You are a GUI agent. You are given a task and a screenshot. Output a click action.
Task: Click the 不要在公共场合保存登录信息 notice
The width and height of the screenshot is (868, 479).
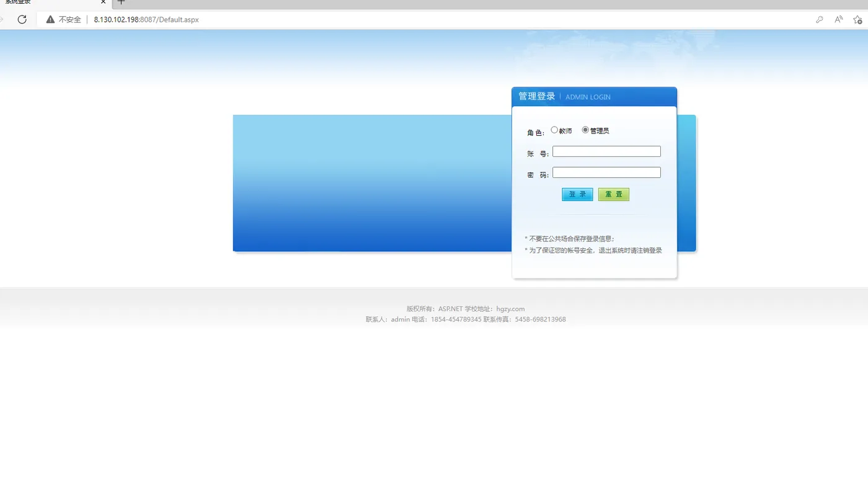pyautogui.click(x=570, y=238)
